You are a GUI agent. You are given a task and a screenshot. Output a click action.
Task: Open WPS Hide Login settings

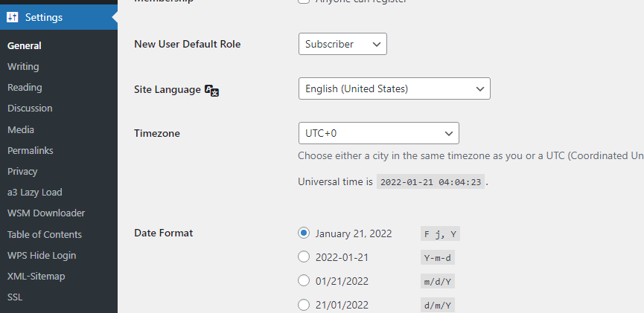click(x=42, y=255)
